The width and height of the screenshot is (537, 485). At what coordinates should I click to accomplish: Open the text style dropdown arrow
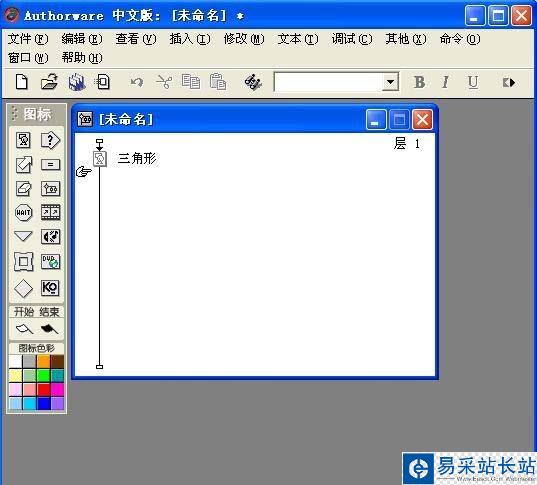[x=390, y=82]
